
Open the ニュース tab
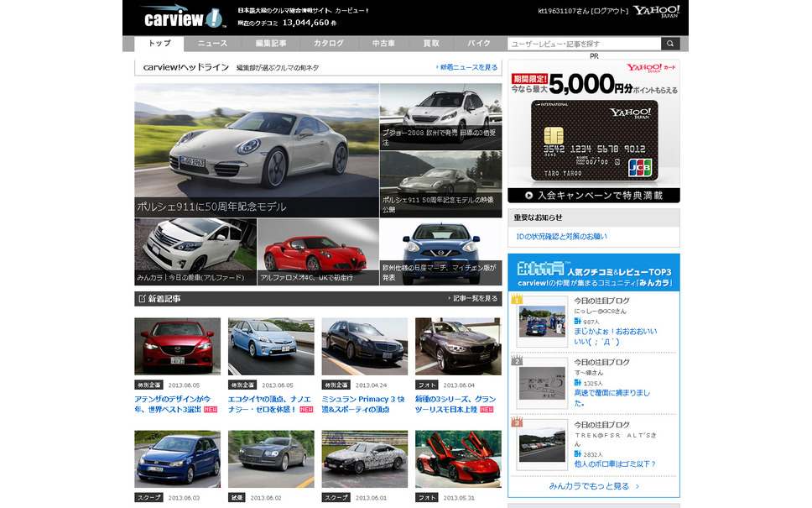pyautogui.click(x=211, y=44)
